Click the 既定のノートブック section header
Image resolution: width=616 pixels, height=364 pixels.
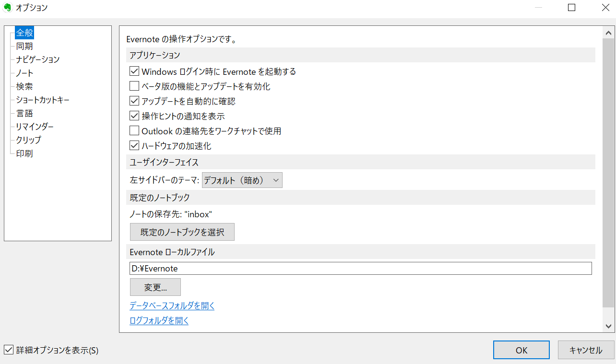coord(361,197)
